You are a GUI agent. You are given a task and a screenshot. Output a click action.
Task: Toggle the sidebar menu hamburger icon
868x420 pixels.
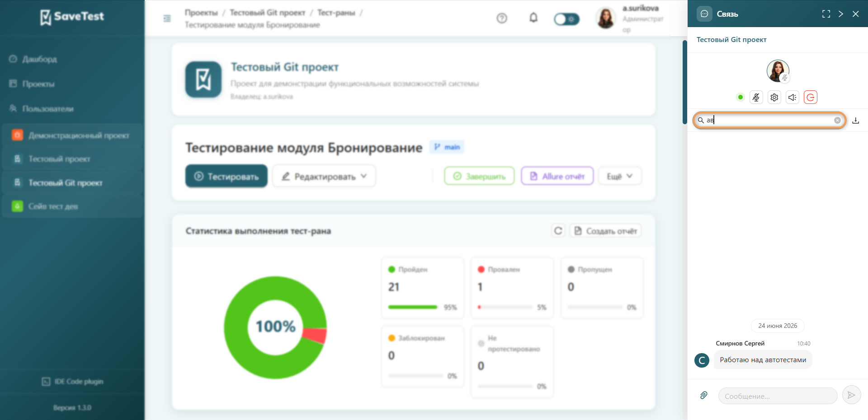point(167,19)
